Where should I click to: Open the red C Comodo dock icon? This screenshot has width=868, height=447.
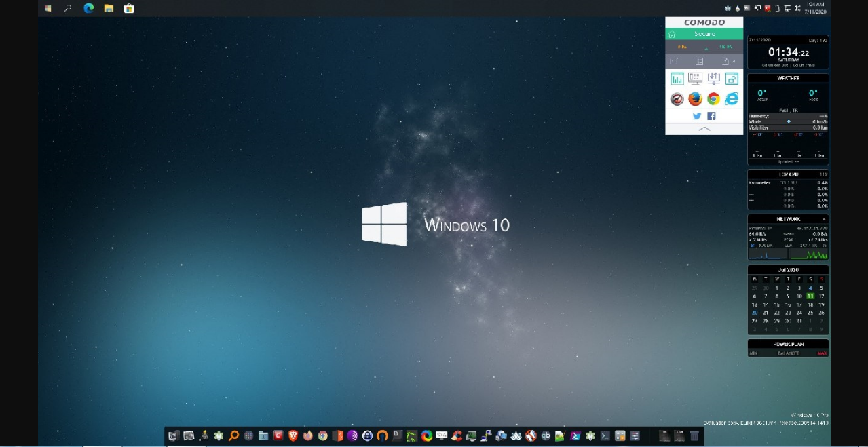click(x=278, y=435)
